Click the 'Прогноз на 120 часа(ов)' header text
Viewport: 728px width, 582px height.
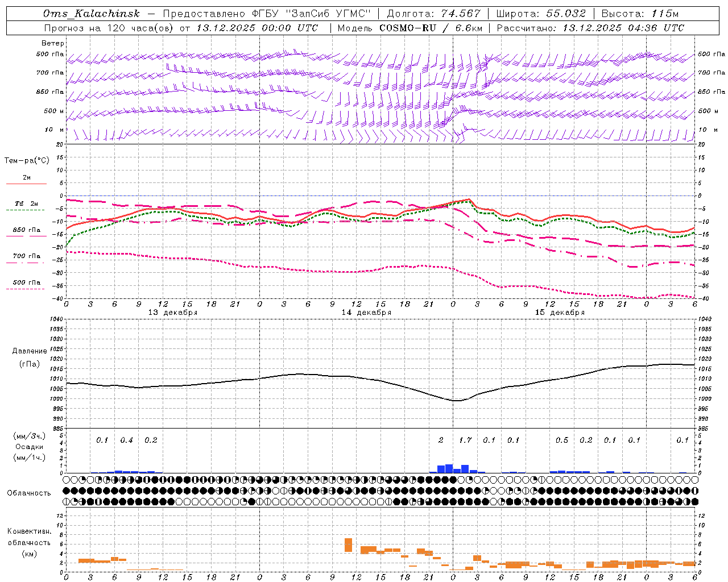109,28
